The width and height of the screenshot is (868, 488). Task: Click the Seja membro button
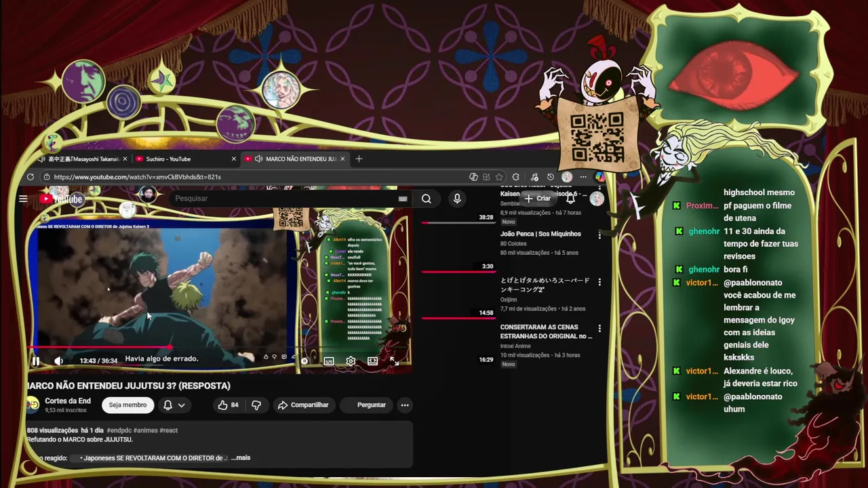[x=127, y=405]
